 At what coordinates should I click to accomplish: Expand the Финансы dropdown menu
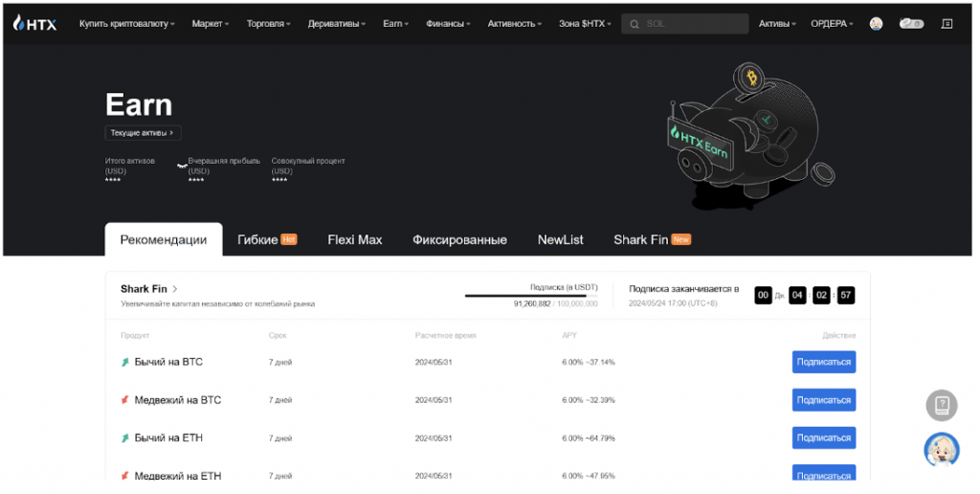(x=448, y=24)
